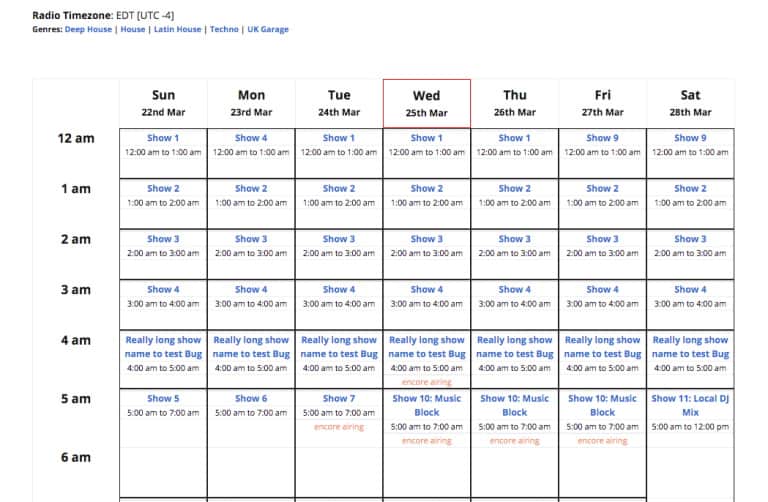Click Show 7 on Tuesday at 5 am
768x502 pixels.
pos(339,398)
